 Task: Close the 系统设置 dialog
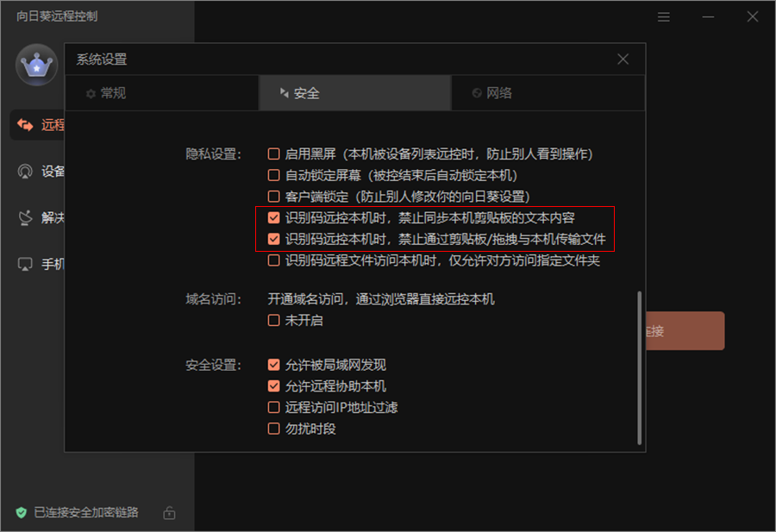[623, 59]
